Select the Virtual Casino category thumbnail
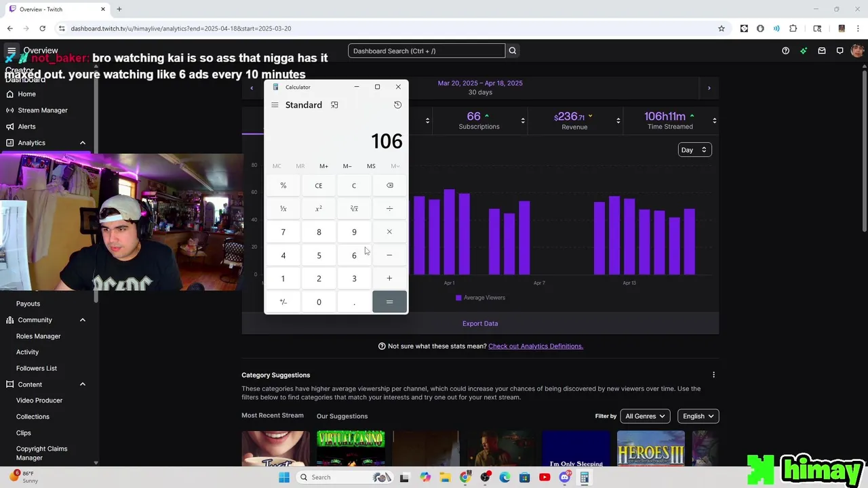This screenshot has height=488, width=868. [x=351, y=449]
